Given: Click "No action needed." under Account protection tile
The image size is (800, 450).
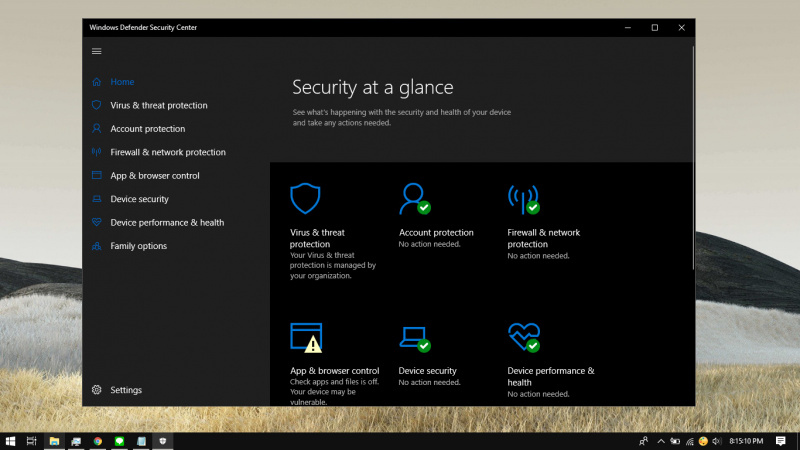Looking at the screenshot, I should [430, 244].
